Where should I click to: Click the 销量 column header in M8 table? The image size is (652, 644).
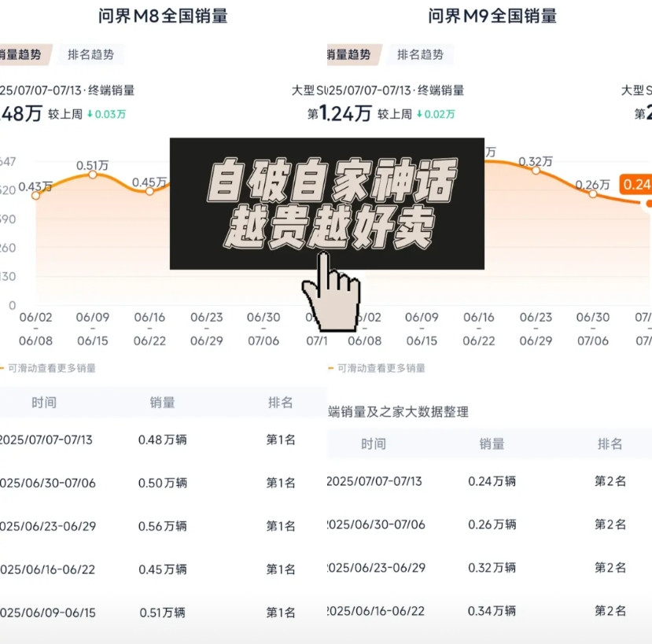click(x=162, y=403)
